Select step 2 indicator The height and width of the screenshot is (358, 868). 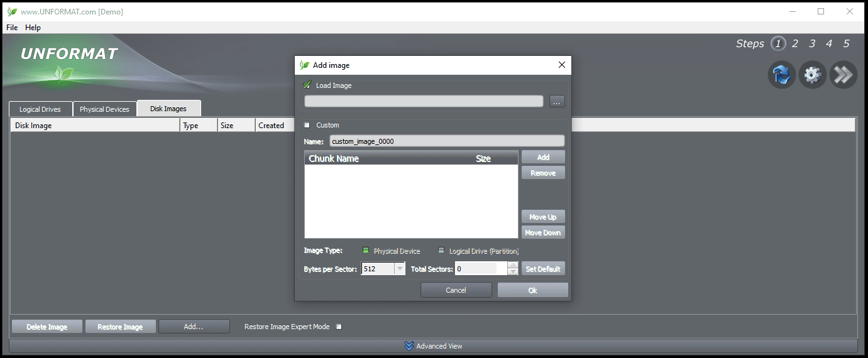[795, 43]
